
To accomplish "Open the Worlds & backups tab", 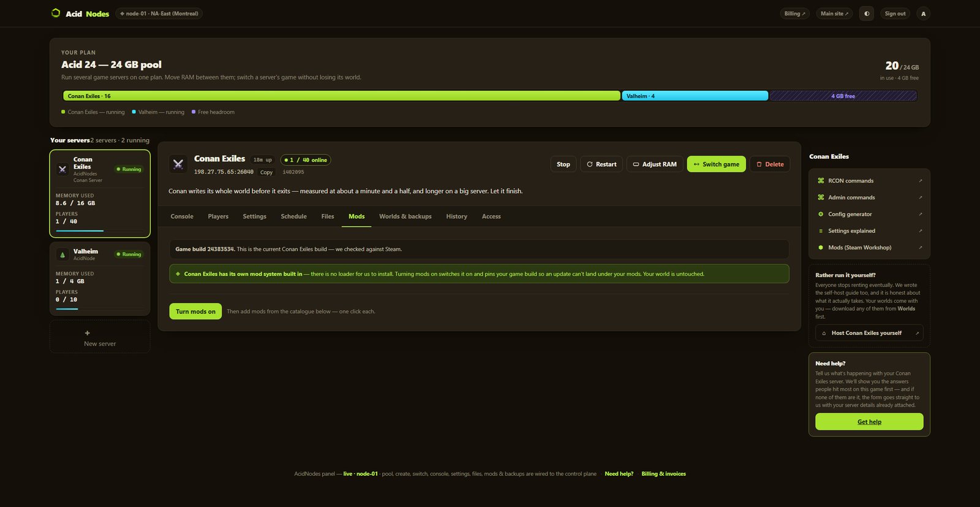I will click(x=405, y=216).
